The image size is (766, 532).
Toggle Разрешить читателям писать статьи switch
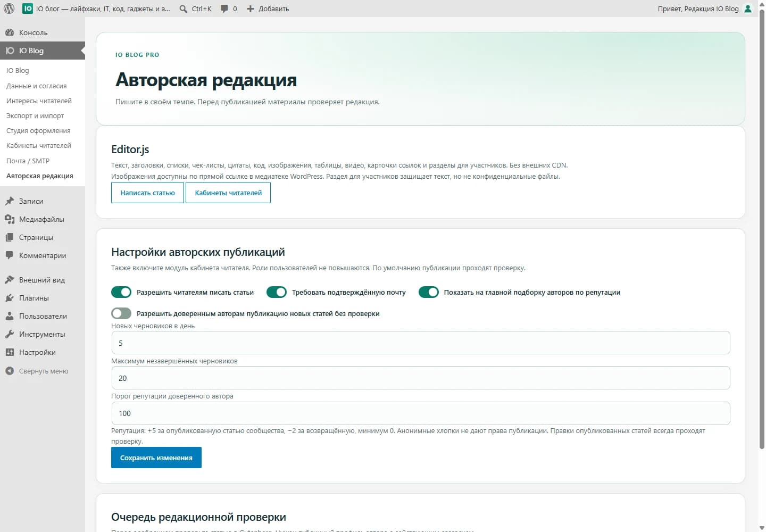(121, 292)
